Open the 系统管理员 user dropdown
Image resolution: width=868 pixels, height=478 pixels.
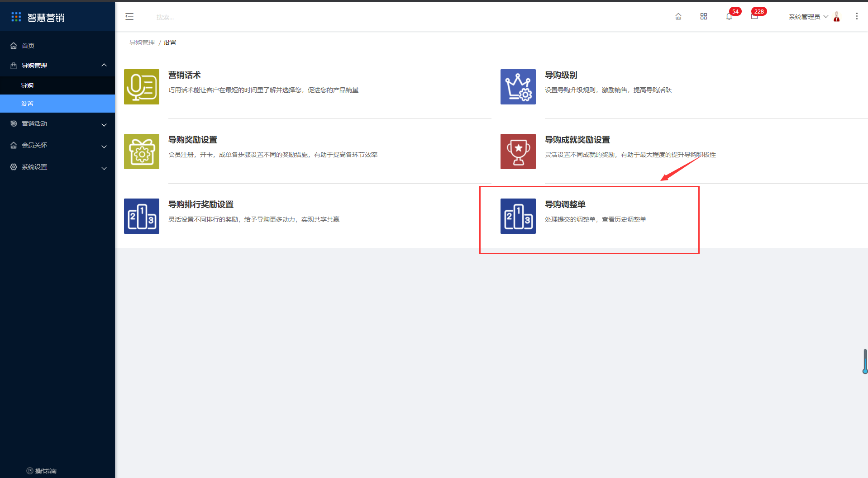click(x=808, y=17)
